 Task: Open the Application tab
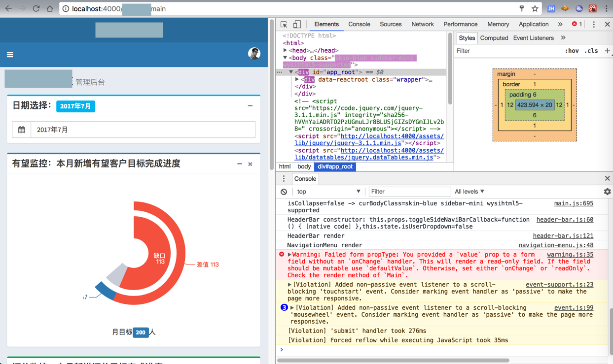(534, 24)
